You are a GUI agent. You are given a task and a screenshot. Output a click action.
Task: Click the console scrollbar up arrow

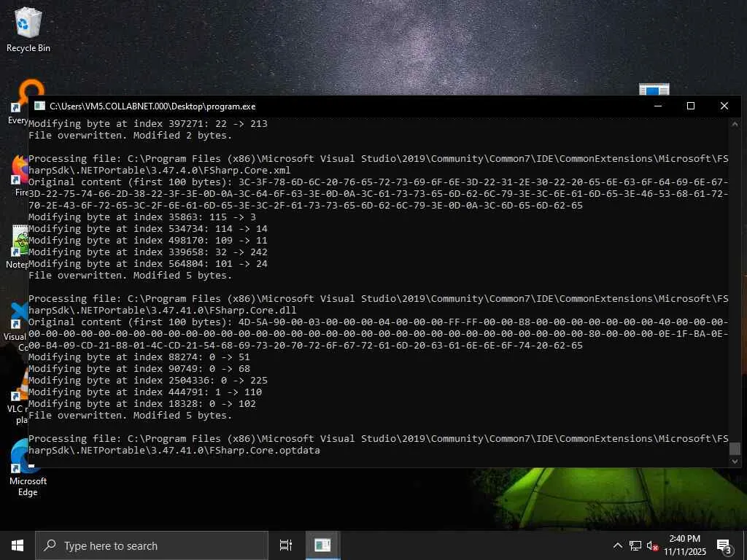[735, 124]
